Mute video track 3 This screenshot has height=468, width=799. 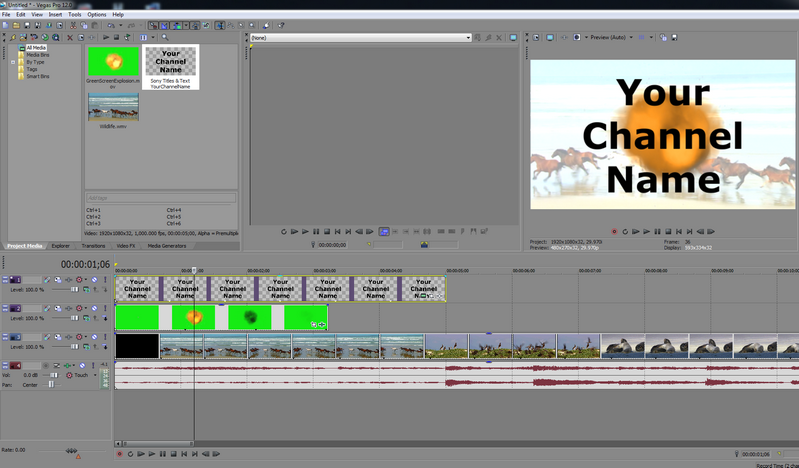coord(94,336)
